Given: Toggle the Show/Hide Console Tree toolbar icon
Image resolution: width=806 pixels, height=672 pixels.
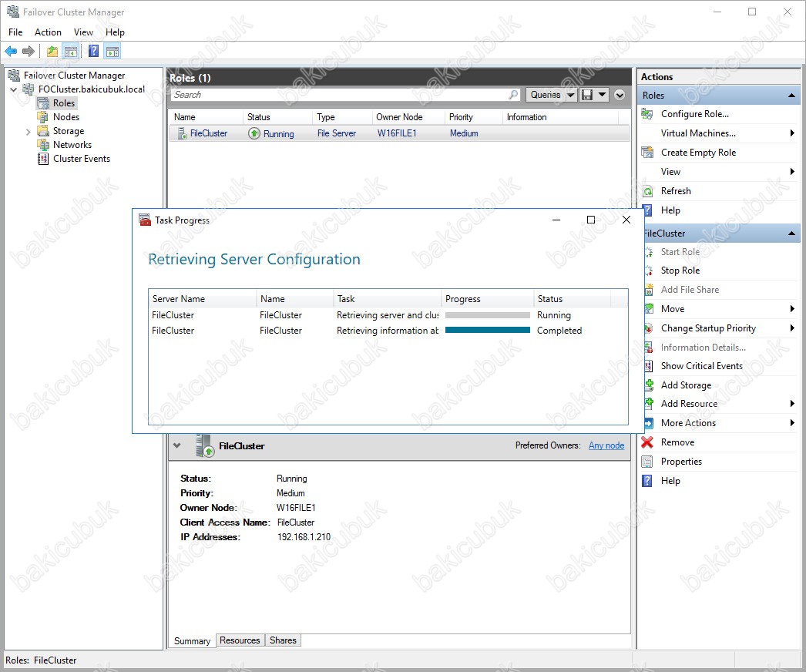Looking at the screenshot, I should tap(70, 51).
